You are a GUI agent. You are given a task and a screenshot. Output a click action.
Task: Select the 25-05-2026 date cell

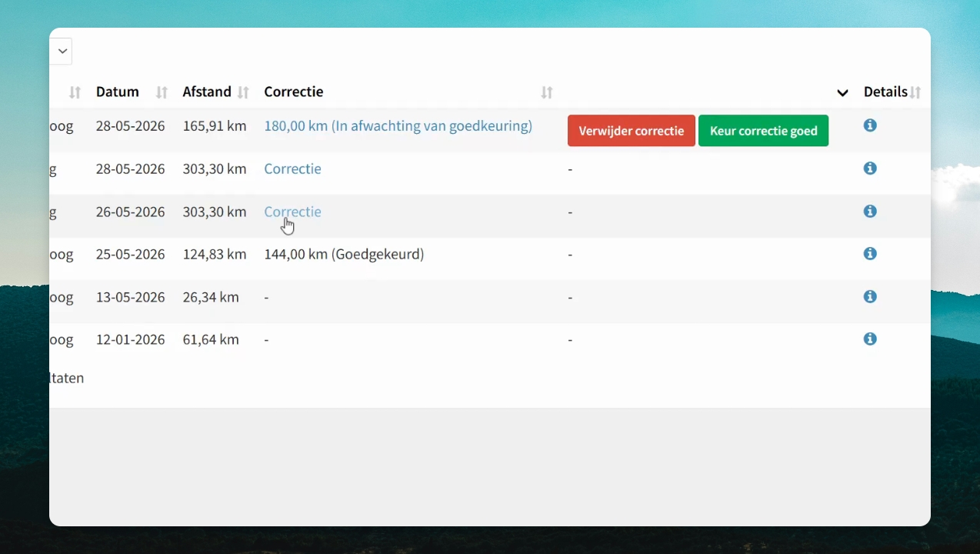130,254
